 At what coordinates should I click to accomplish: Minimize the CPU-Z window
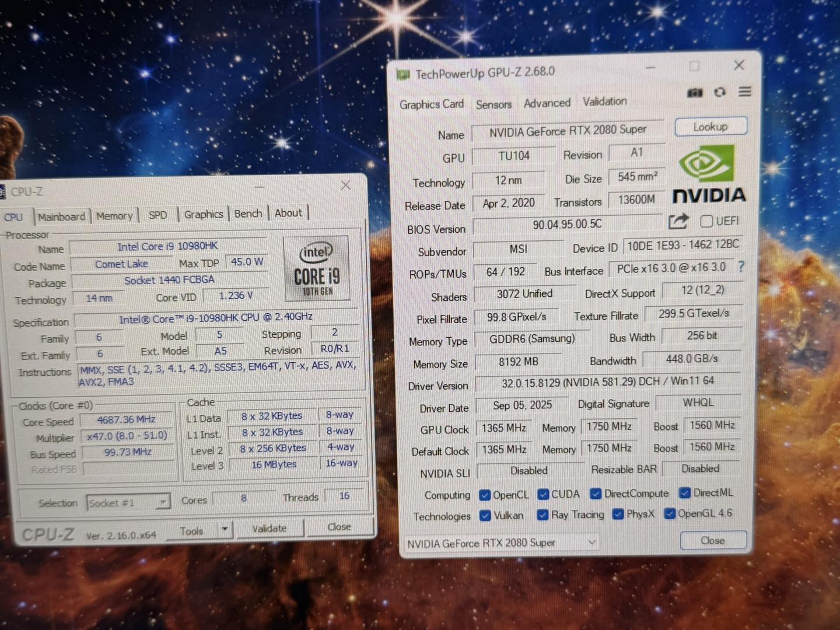(260, 187)
